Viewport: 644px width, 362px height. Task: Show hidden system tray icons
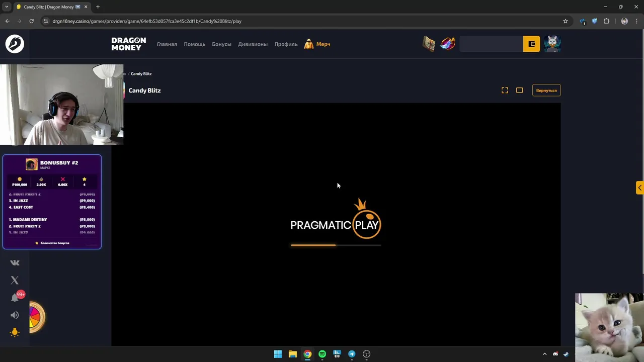pyautogui.click(x=544, y=354)
